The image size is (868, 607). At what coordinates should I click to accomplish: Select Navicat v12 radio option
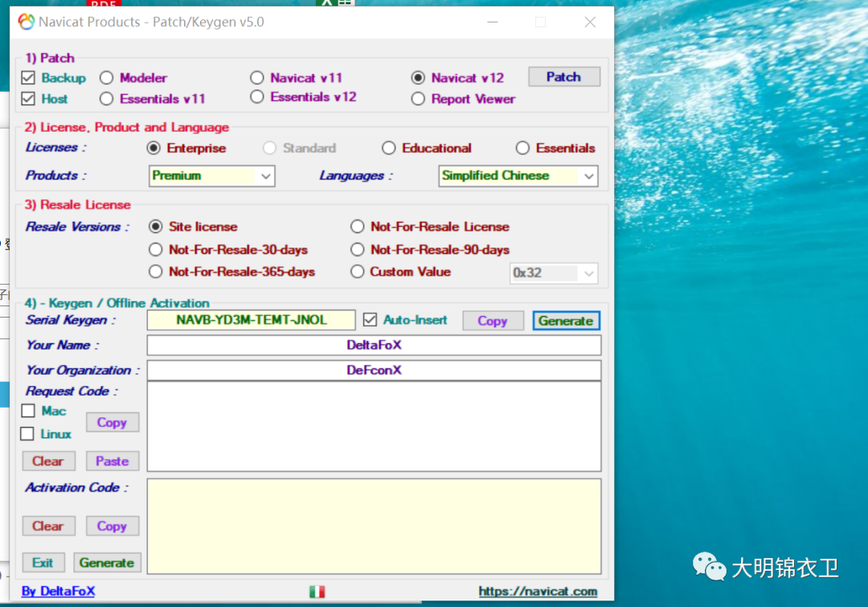coord(418,77)
